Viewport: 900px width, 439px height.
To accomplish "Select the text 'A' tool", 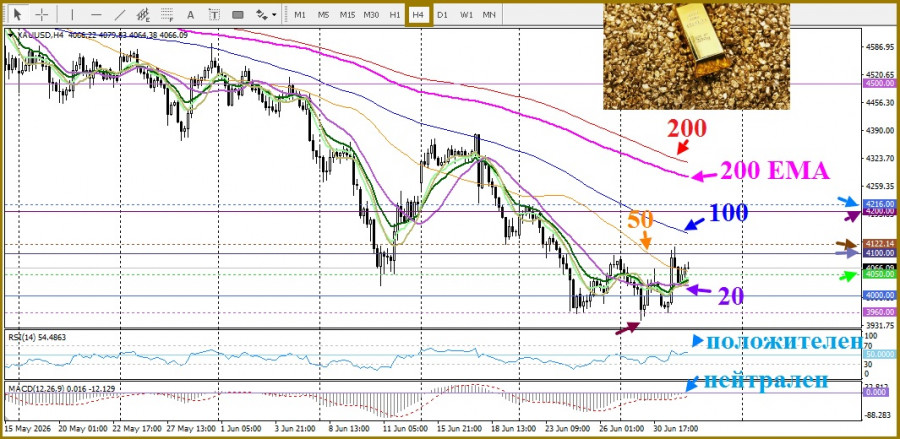I will [x=191, y=14].
